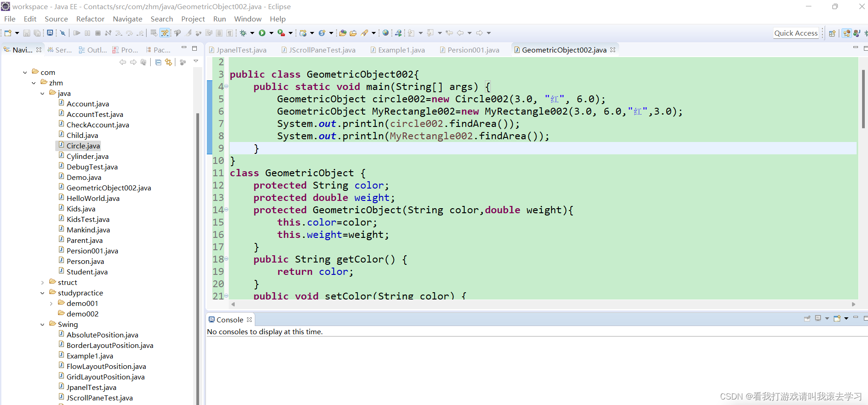Screen dimensions: 868x405
Task: Switch to the Persion001.java editor tab
Action: coord(469,50)
